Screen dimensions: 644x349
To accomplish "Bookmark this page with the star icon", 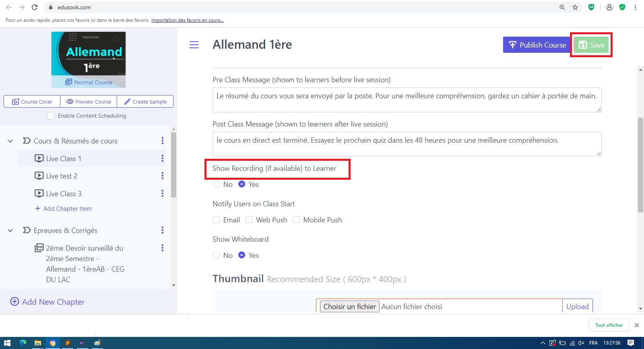I will (575, 7).
